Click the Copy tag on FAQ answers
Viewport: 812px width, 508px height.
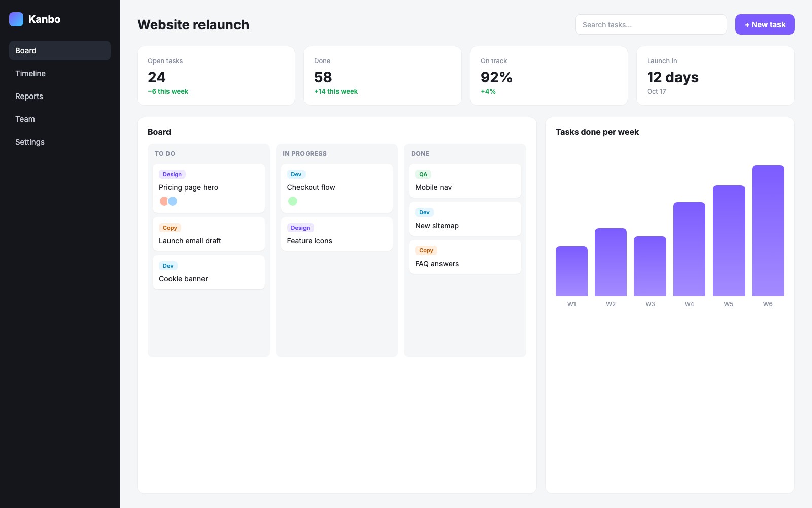(426, 250)
